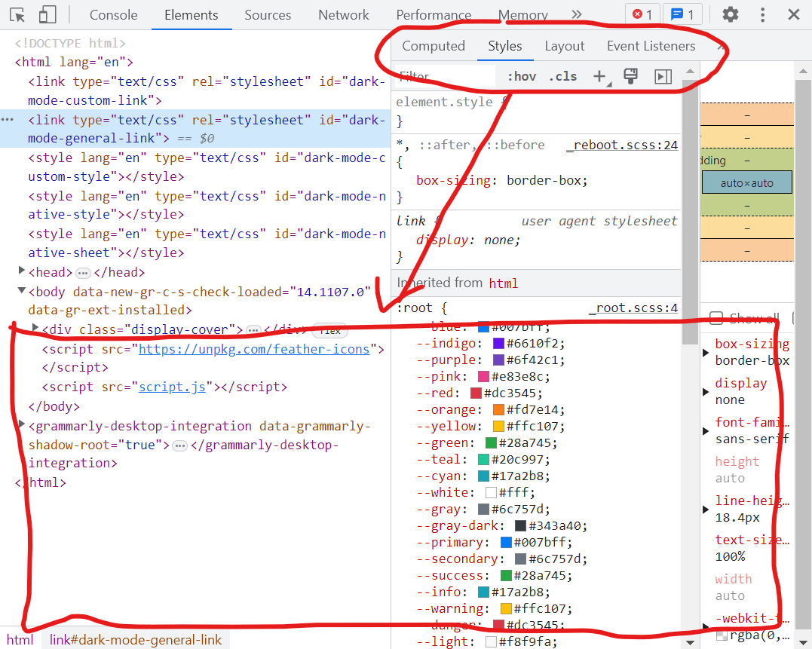
Task: Select the Styles pane tab
Action: [505, 46]
